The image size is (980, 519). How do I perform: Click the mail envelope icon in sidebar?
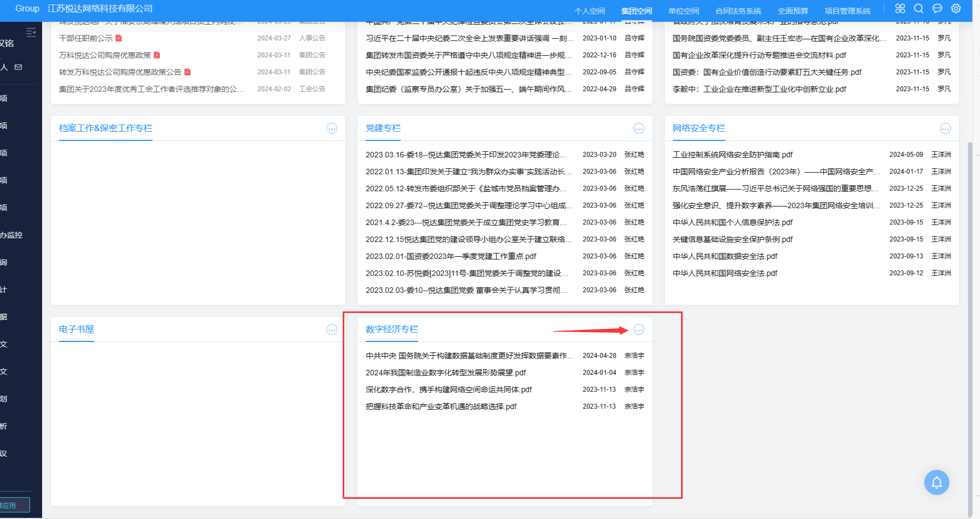pos(19,67)
